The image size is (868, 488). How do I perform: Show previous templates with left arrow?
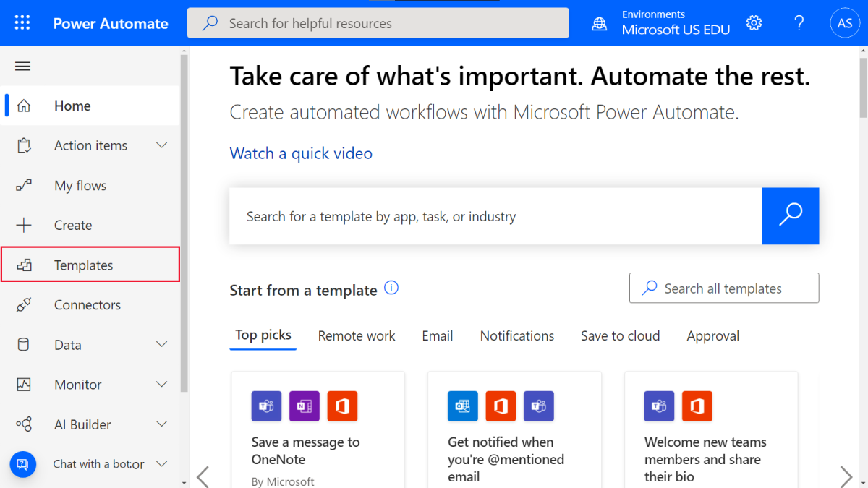point(203,476)
